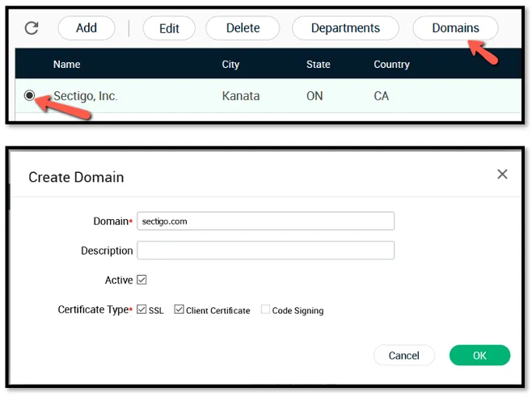Screen dimensions: 532x396
Task: Close the Create Domain dialog
Action: click(502, 175)
